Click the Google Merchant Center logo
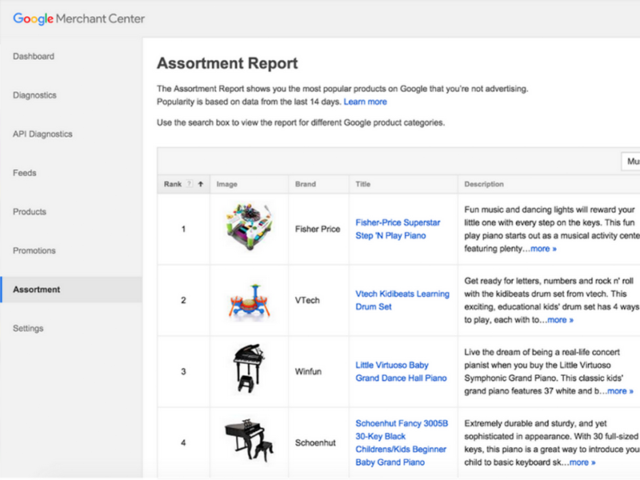The height and width of the screenshot is (480, 640). coord(79,19)
